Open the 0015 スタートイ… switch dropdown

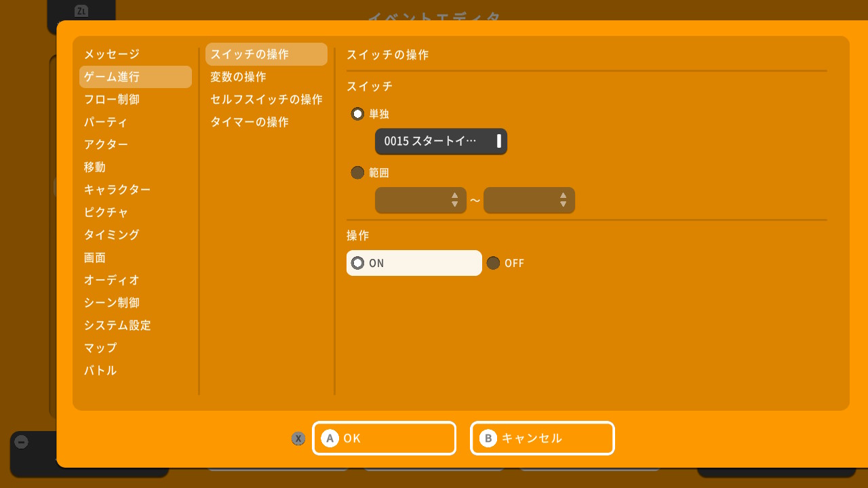click(x=441, y=142)
